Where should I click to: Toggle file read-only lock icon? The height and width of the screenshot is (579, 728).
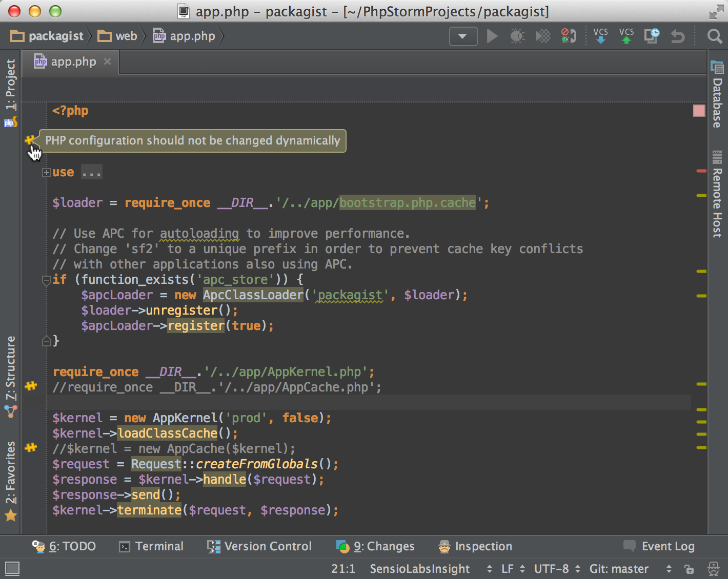pyautogui.click(x=689, y=569)
